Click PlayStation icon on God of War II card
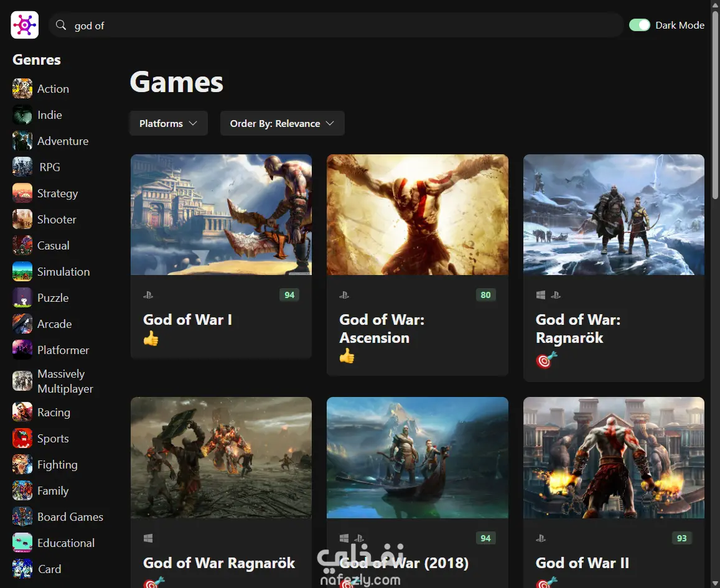 point(540,538)
